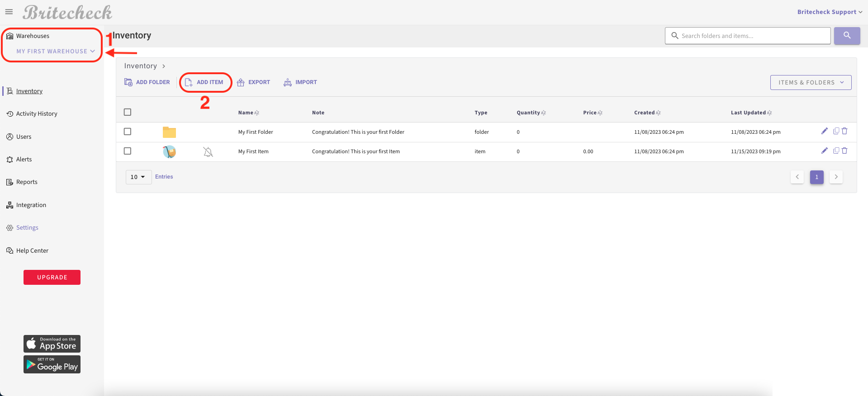This screenshot has height=396, width=868.
Task: Focus the Search folders and items field
Action: (x=748, y=36)
